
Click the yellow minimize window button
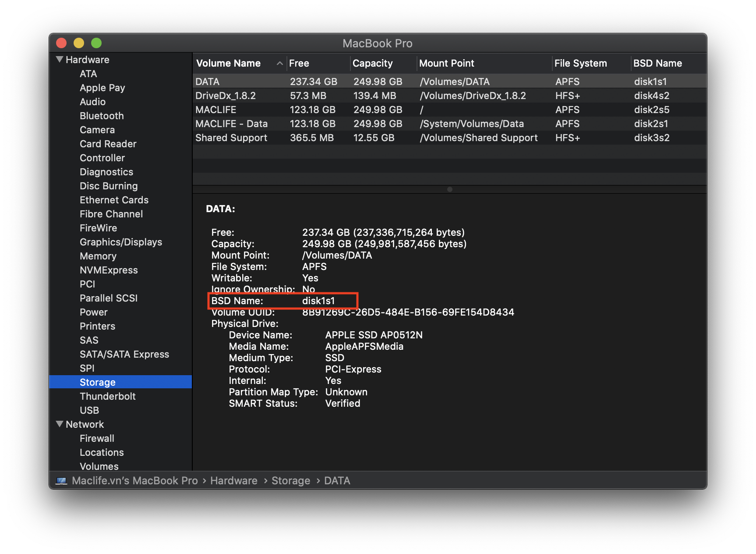pos(79,43)
